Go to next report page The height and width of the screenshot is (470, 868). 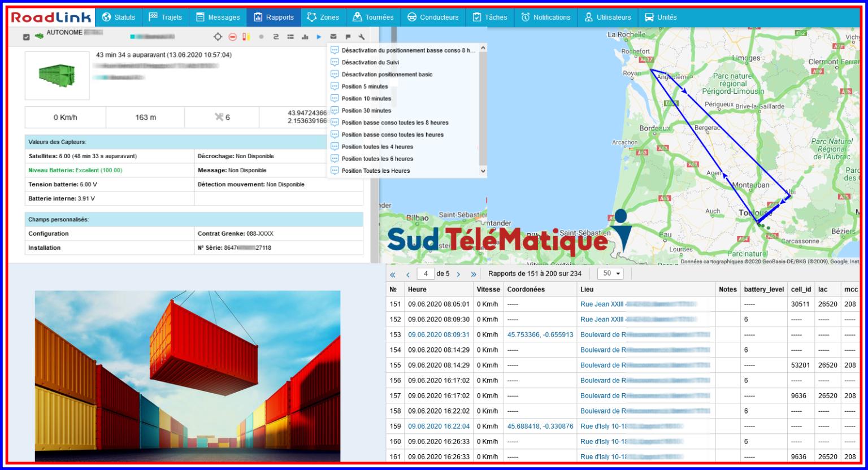pyautogui.click(x=458, y=274)
